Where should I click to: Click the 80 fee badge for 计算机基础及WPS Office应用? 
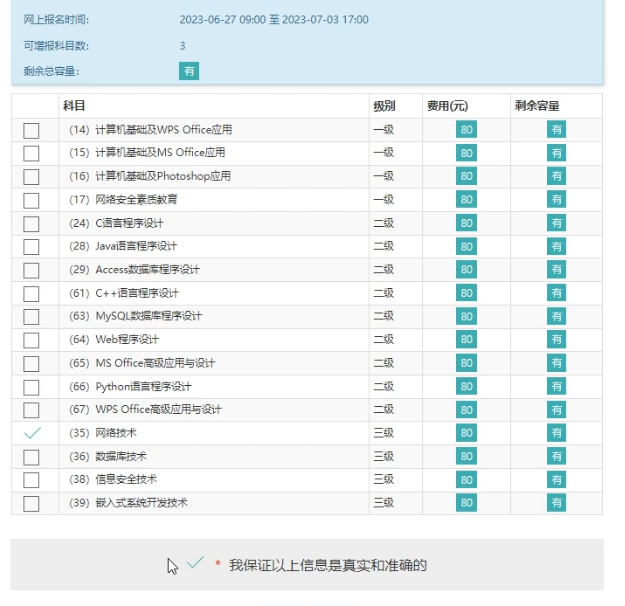[466, 130]
